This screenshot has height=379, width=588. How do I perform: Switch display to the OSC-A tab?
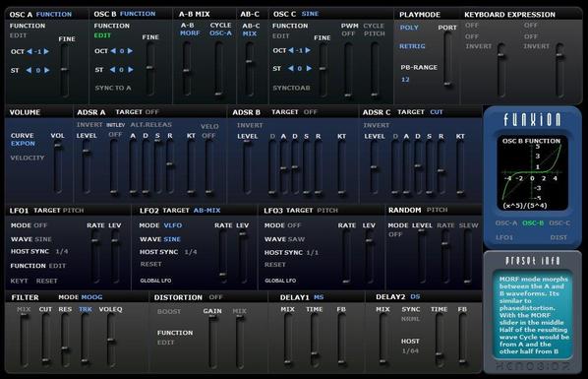(505, 222)
